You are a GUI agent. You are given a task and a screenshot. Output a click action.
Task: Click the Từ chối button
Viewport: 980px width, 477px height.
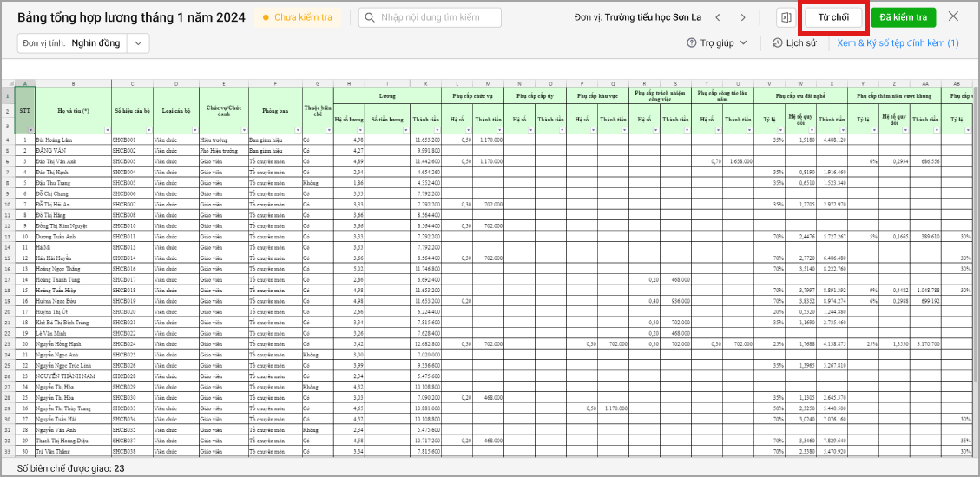pyautogui.click(x=832, y=17)
